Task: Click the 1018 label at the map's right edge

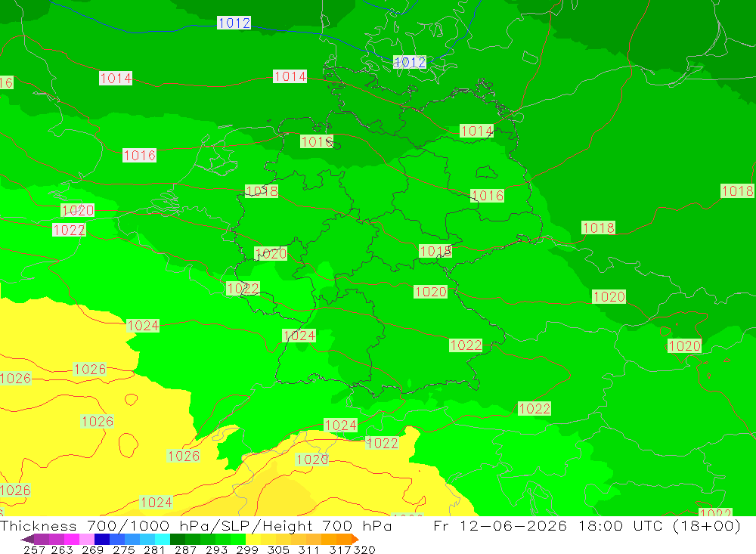Action: click(x=737, y=190)
